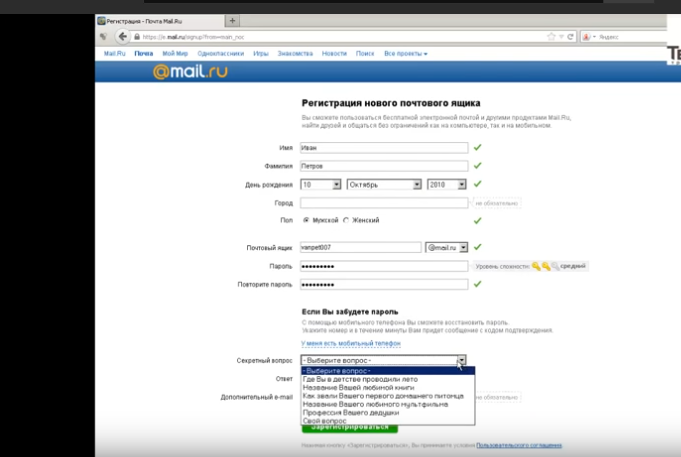Choose option Свой вопрос
The image size is (681, 457).
pos(388,421)
